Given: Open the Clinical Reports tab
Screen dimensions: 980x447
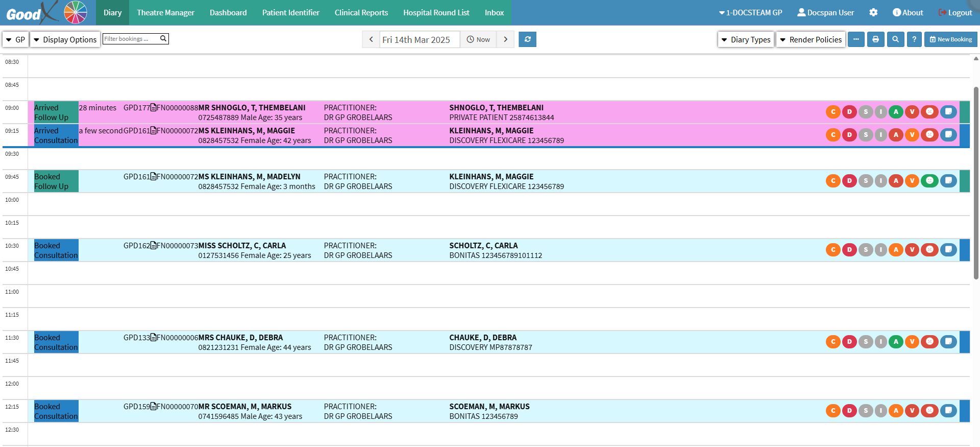Looking at the screenshot, I should point(361,12).
